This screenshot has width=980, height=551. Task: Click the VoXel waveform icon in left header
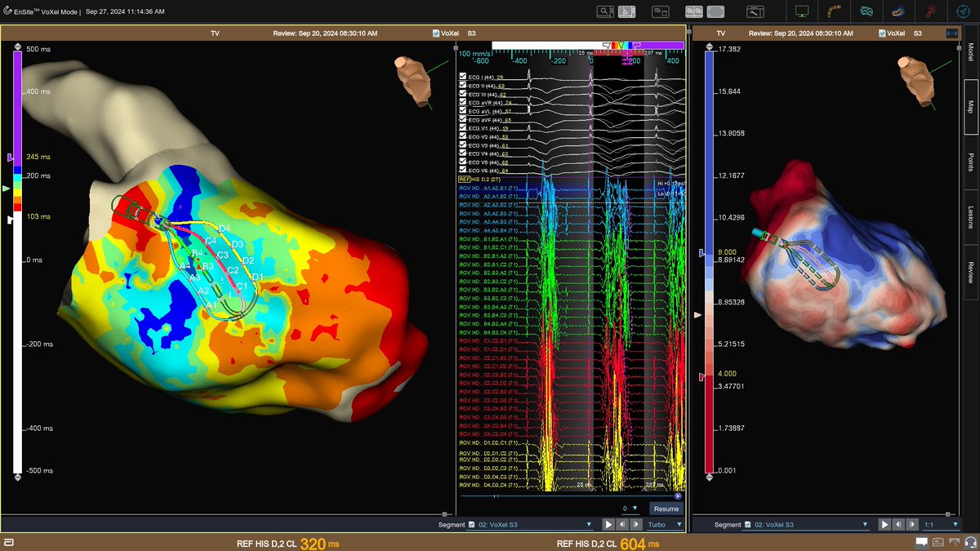coord(437,33)
